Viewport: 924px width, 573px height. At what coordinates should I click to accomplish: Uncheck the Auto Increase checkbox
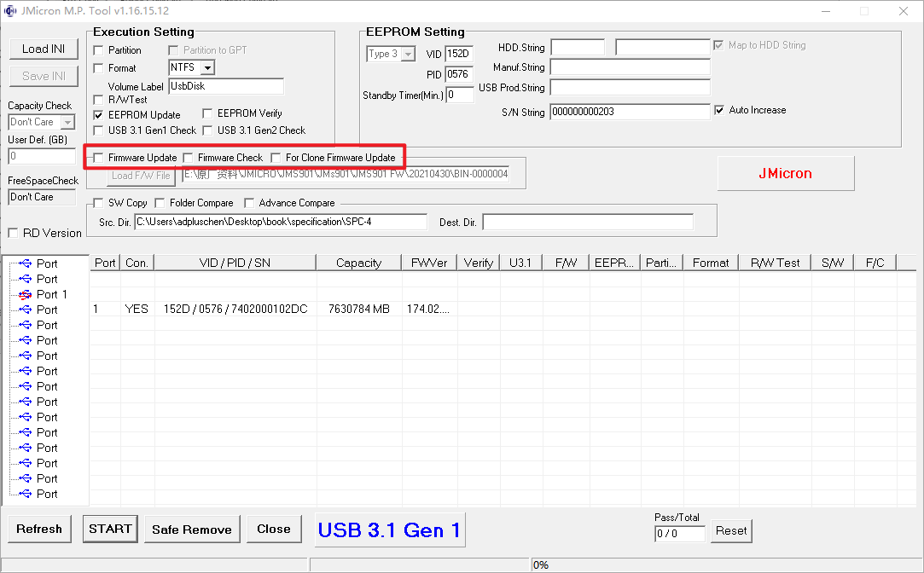tap(719, 110)
